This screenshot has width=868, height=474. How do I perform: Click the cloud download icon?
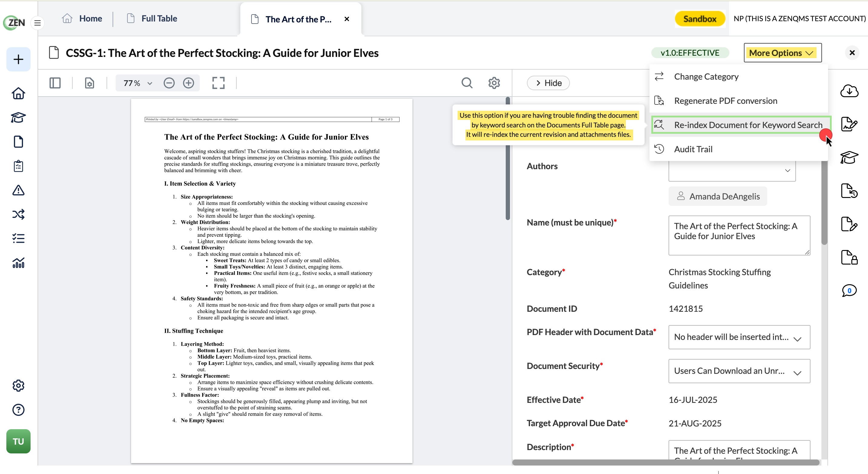pos(849,91)
